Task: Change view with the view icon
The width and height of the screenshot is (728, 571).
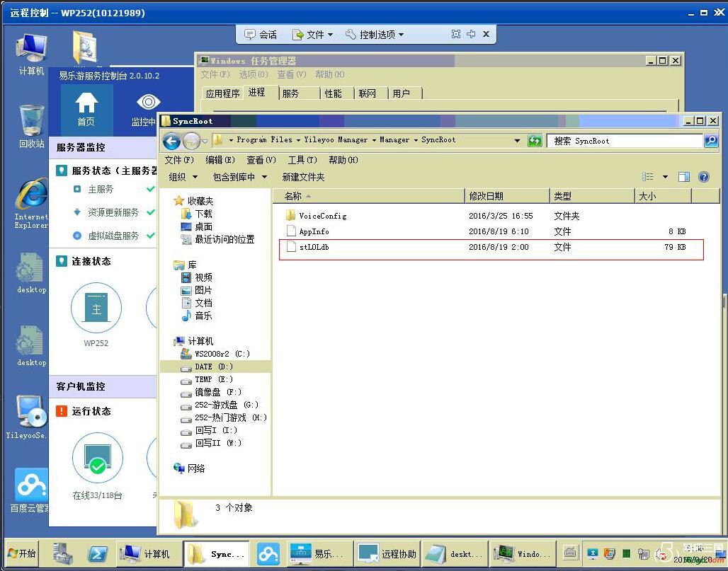Action: 648,177
